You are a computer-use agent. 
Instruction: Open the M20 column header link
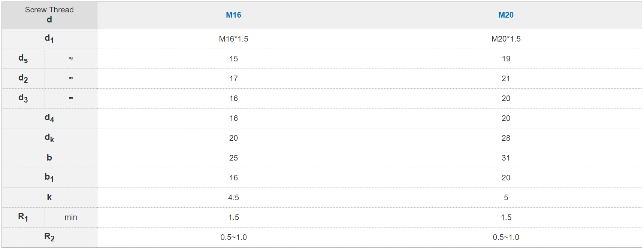coord(506,15)
